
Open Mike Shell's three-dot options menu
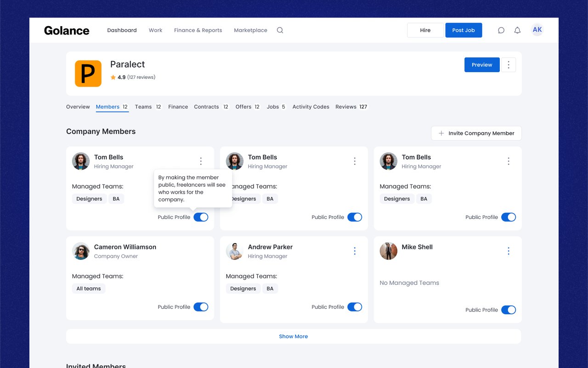point(509,251)
